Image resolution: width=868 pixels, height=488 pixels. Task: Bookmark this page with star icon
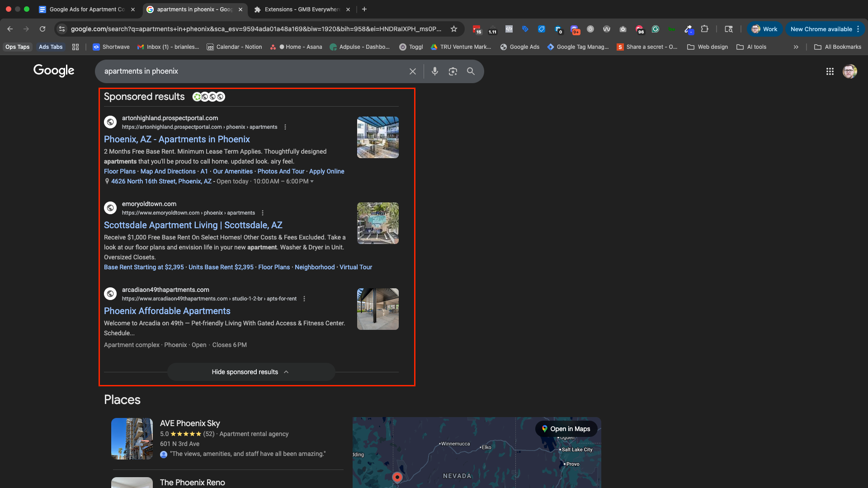click(454, 29)
